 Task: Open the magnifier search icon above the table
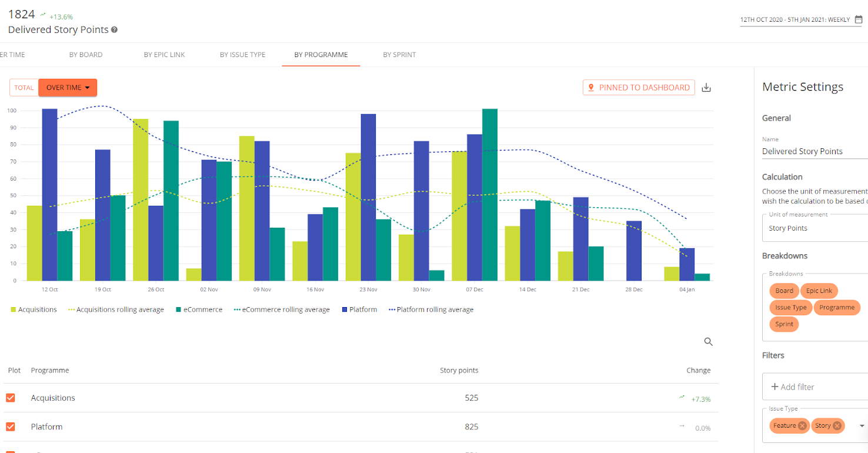708,341
